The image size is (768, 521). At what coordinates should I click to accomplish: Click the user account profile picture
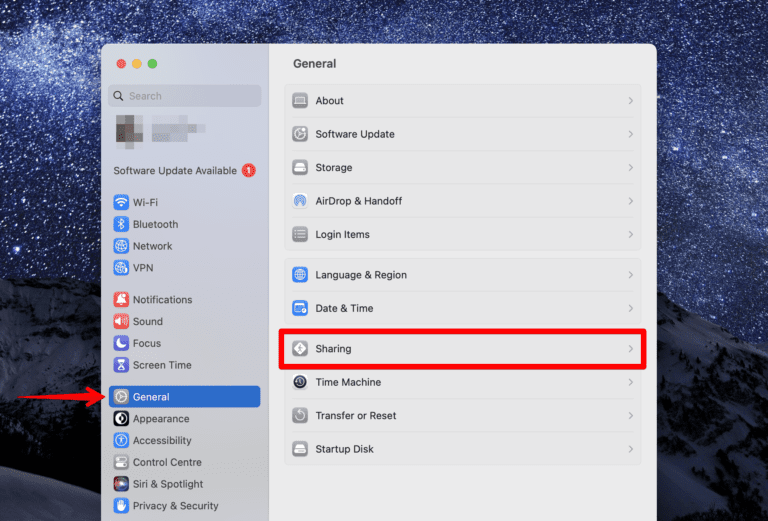[x=129, y=130]
